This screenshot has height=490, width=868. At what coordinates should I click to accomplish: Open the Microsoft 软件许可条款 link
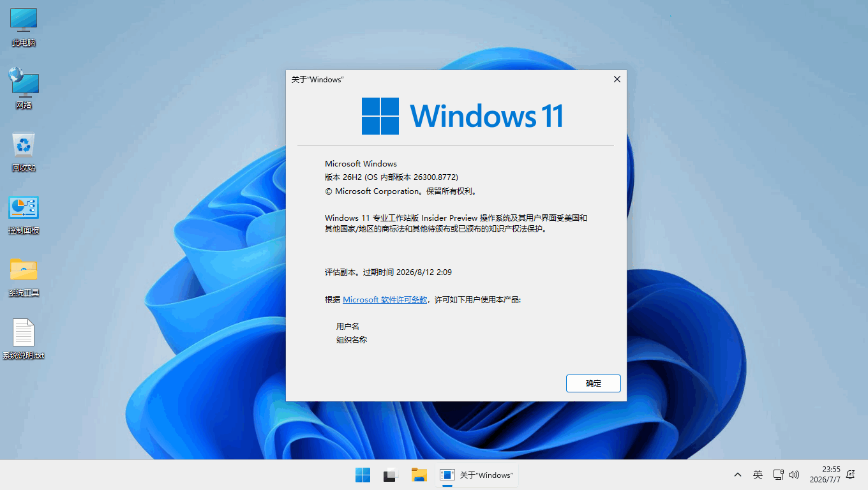coord(385,300)
